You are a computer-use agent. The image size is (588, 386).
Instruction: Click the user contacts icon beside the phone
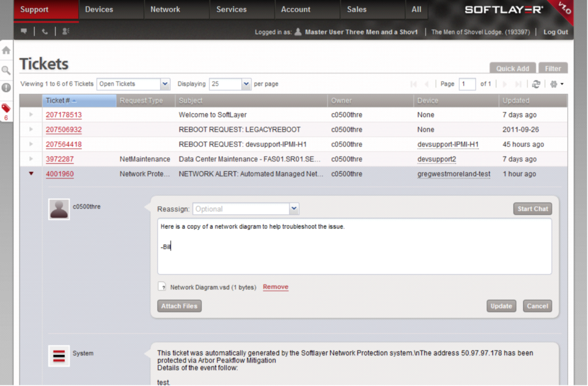pos(65,31)
